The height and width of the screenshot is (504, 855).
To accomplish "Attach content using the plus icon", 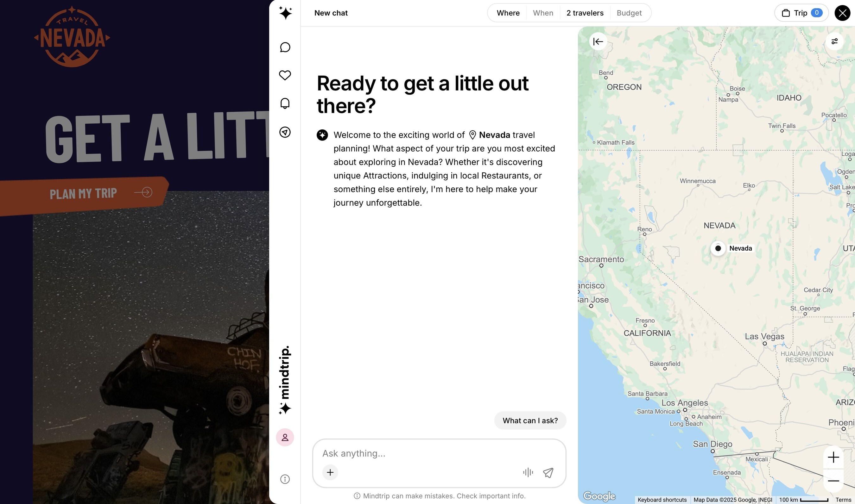I will (x=330, y=472).
